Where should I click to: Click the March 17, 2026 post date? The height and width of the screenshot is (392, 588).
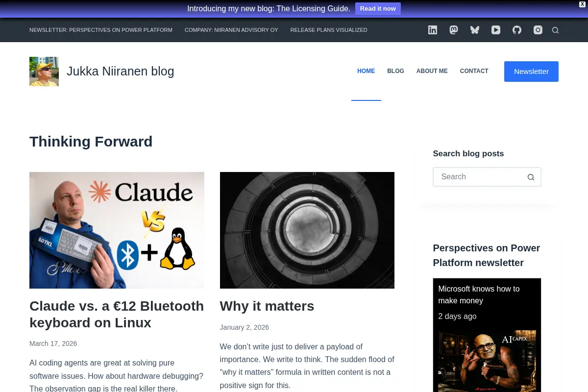[x=53, y=343]
